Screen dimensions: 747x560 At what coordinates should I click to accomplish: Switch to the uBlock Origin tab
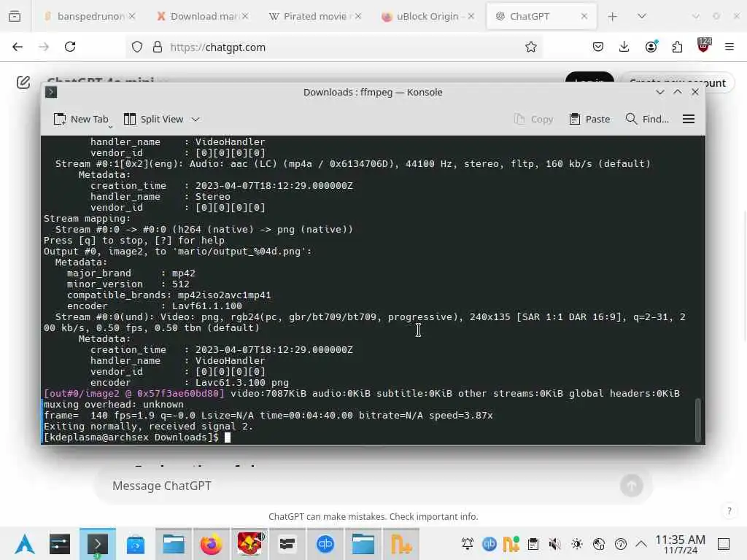tap(427, 16)
